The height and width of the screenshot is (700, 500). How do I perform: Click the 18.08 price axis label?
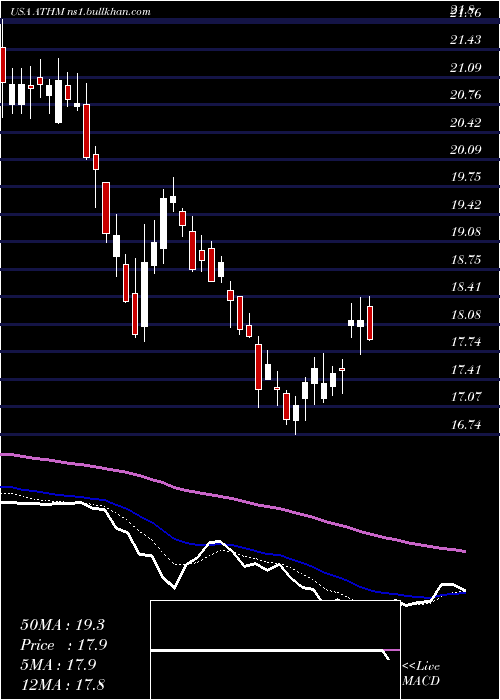(466, 315)
